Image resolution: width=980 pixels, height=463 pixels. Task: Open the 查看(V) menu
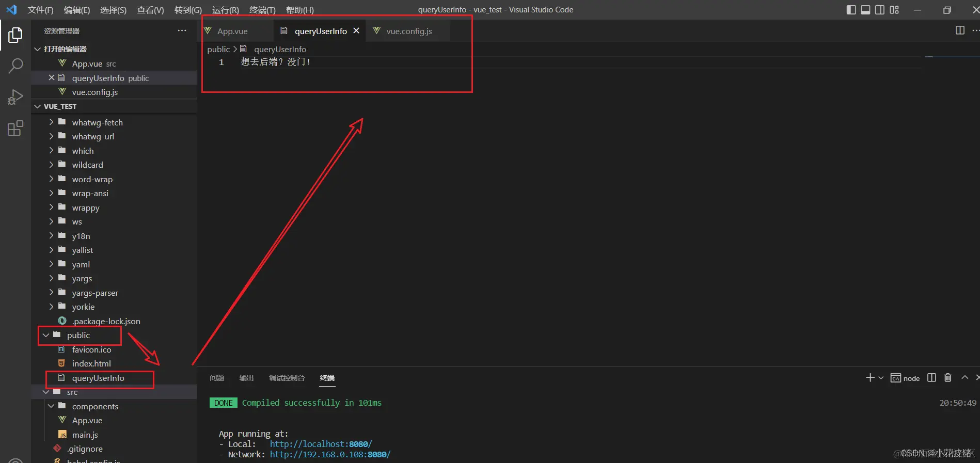pyautogui.click(x=150, y=10)
